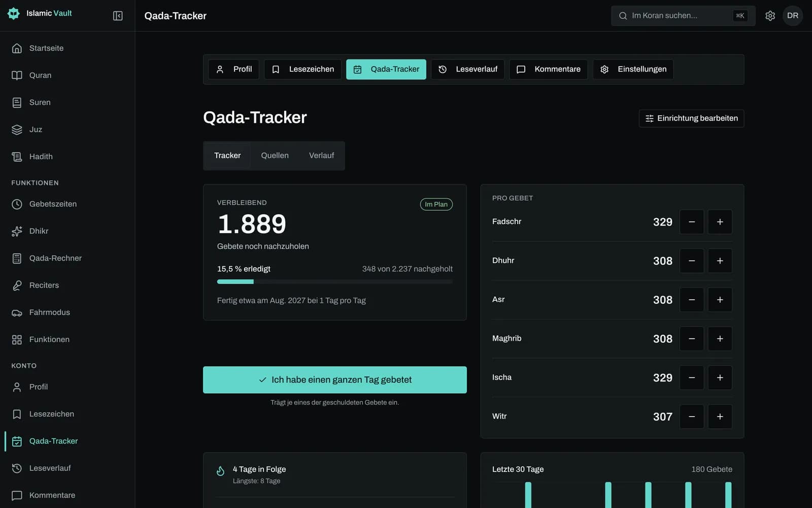Open Kommentare in the sidebar
The height and width of the screenshot is (508, 812).
(67, 495)
